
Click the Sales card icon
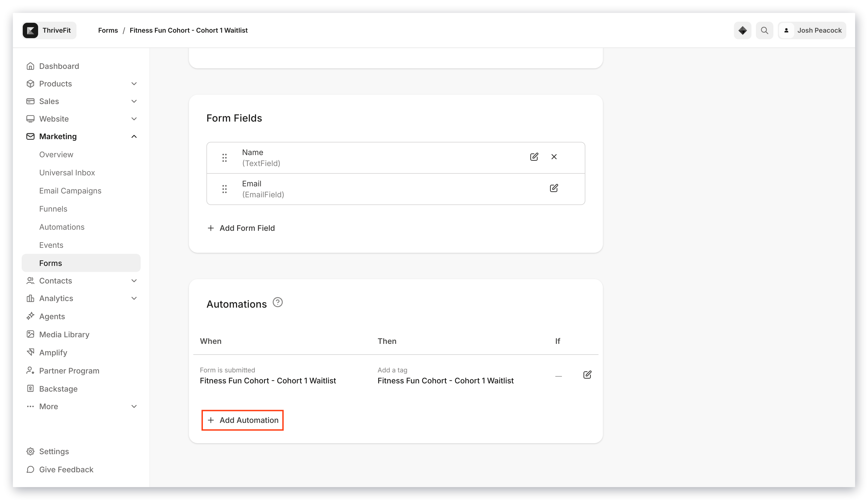30,101
